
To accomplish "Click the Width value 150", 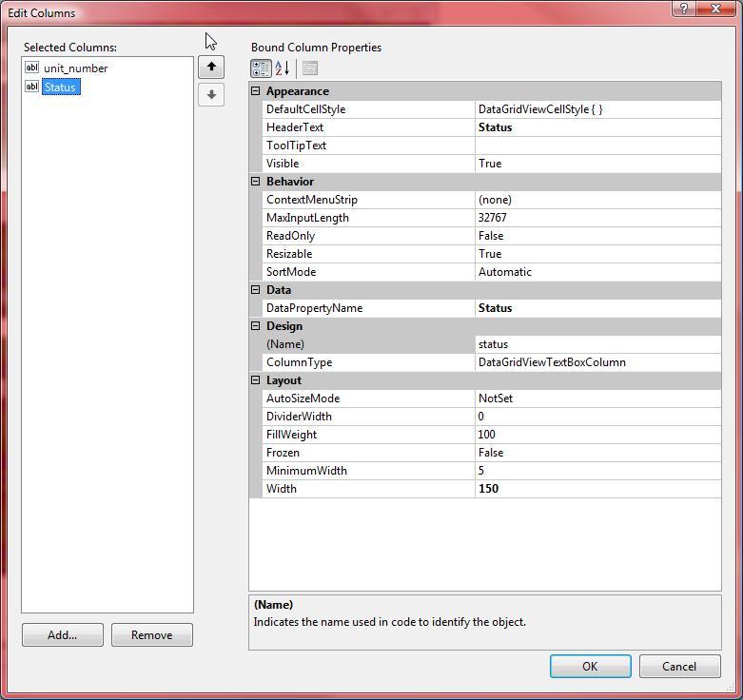I will 597,489.
